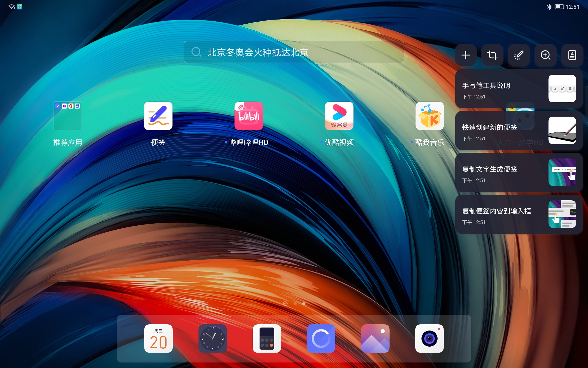Tap the 便签 app label
This screenshot has width=588, height=368.
tap(158, 142)
